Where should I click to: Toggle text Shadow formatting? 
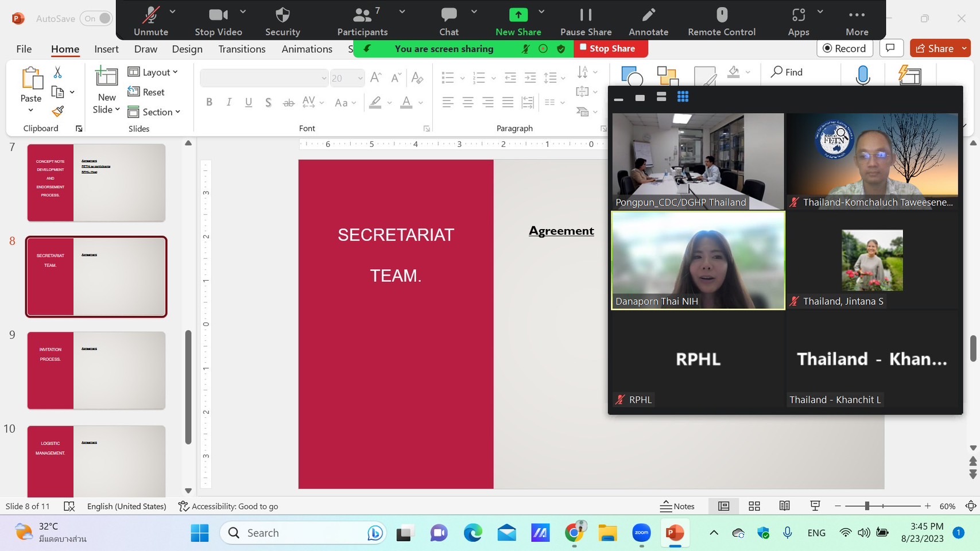pyautogui.click(x=268, y=102)
